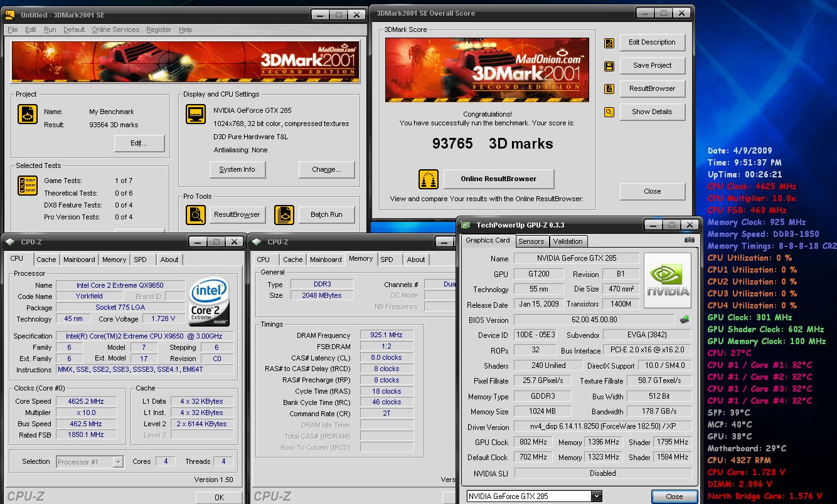
Task: Open the Help menu in 3DMark2001
Action: click(186, 29)
